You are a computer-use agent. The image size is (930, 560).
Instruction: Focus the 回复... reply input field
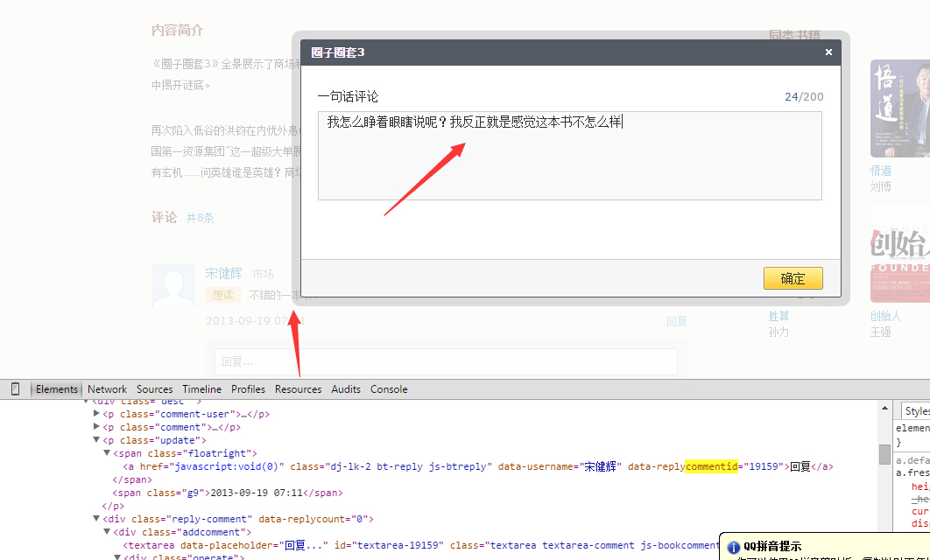tap(446, 361)
